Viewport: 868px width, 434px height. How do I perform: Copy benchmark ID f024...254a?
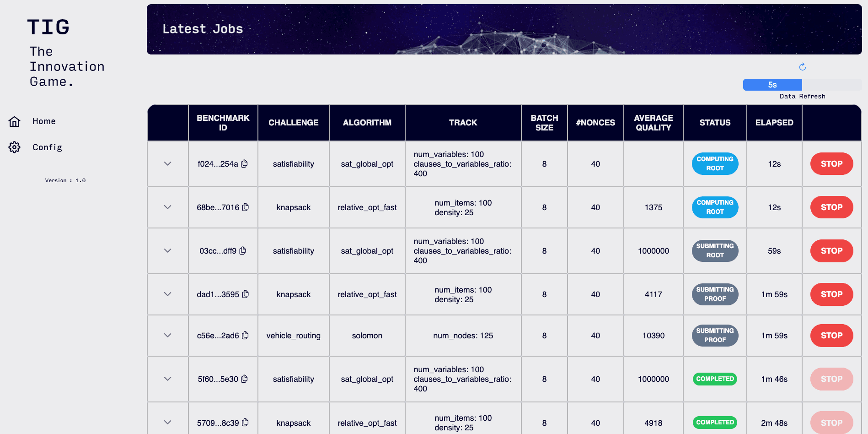point(244,163)
